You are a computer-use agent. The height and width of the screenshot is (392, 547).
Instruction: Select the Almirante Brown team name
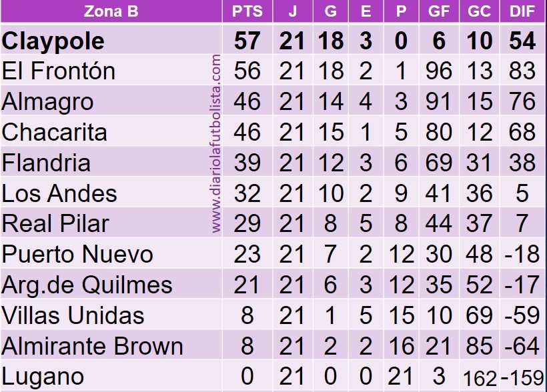pyautogui.click(x=92, y=346)
